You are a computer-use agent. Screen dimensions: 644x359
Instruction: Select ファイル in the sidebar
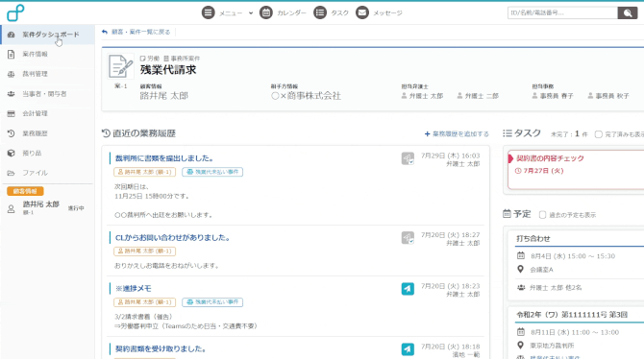(x=48, y=173)
